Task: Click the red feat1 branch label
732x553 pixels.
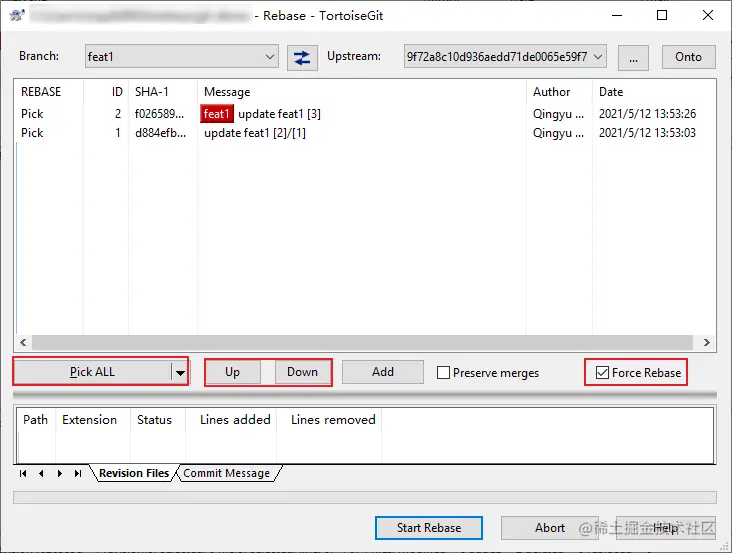Action: pos(217,114)
